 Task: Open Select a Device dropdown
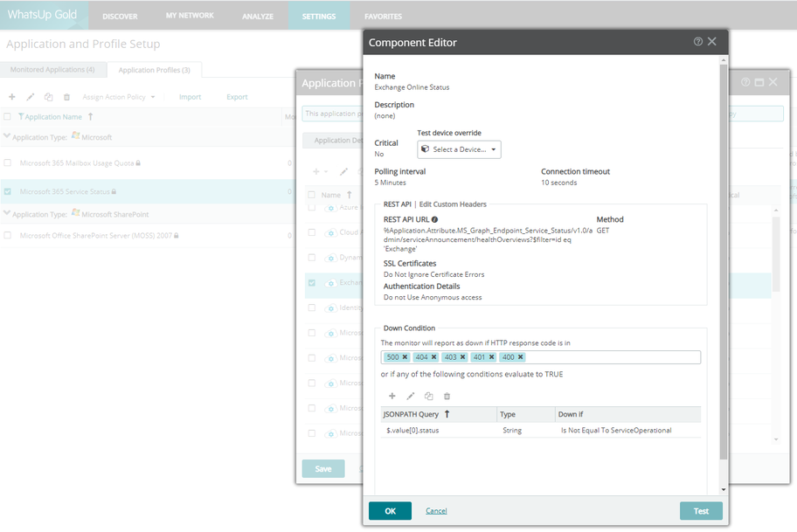[459, 149]
